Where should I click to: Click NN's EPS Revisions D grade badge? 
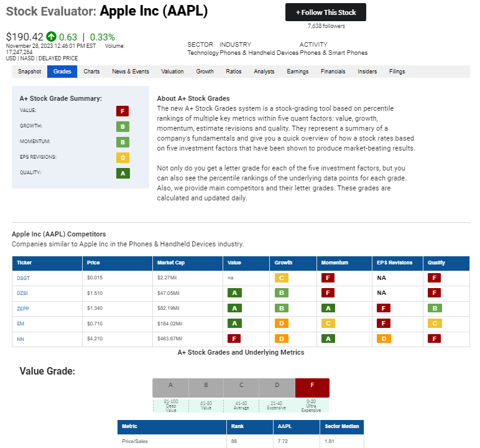pyautogui.click(x=384, y=338)
